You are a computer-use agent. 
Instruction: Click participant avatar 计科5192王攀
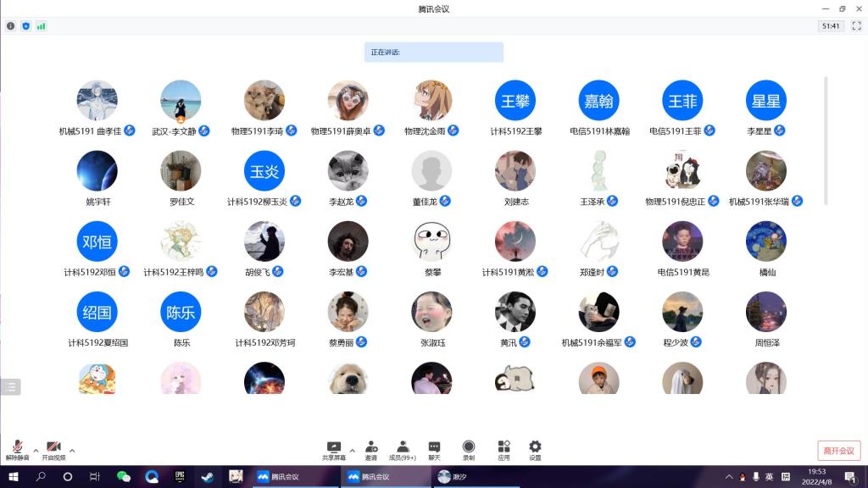pos(515,101)
